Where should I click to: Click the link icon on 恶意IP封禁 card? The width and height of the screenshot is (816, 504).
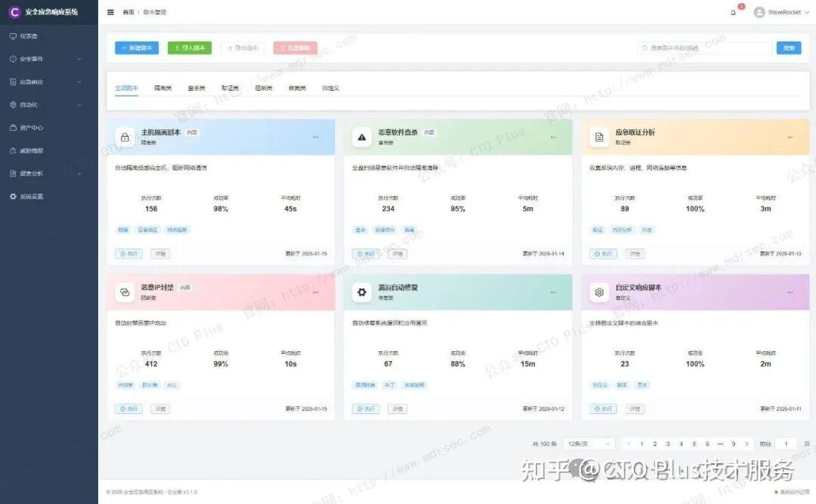pos(125,292)
